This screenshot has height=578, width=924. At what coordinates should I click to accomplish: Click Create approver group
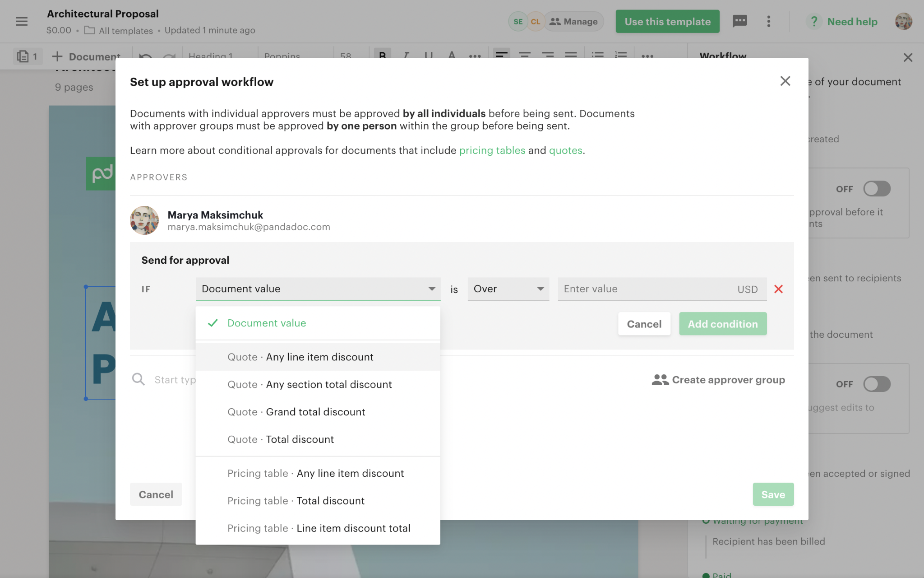718,380
